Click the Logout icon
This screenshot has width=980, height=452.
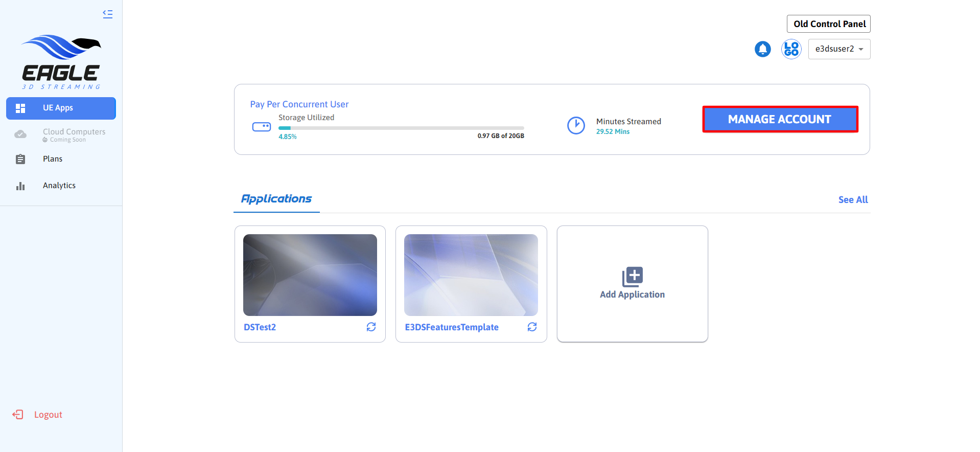click(x=18, y=415)
